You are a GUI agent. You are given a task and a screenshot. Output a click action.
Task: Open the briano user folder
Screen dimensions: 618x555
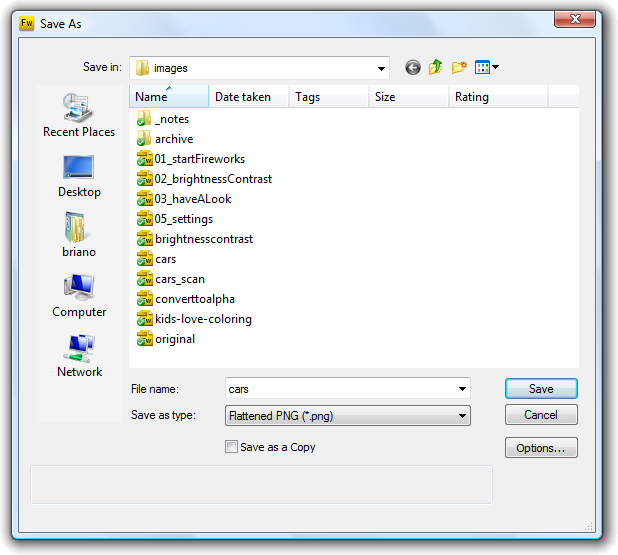click(79, 235)
